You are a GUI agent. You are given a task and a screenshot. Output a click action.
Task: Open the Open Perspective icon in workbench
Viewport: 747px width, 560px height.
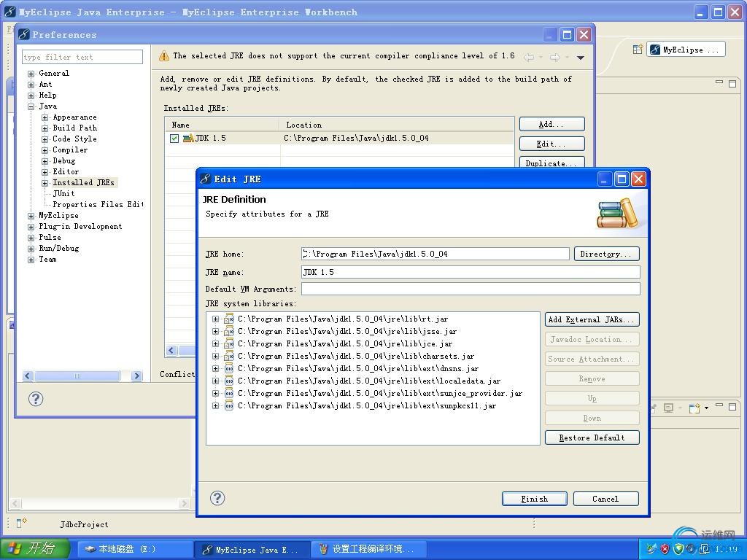pos(638,50)
